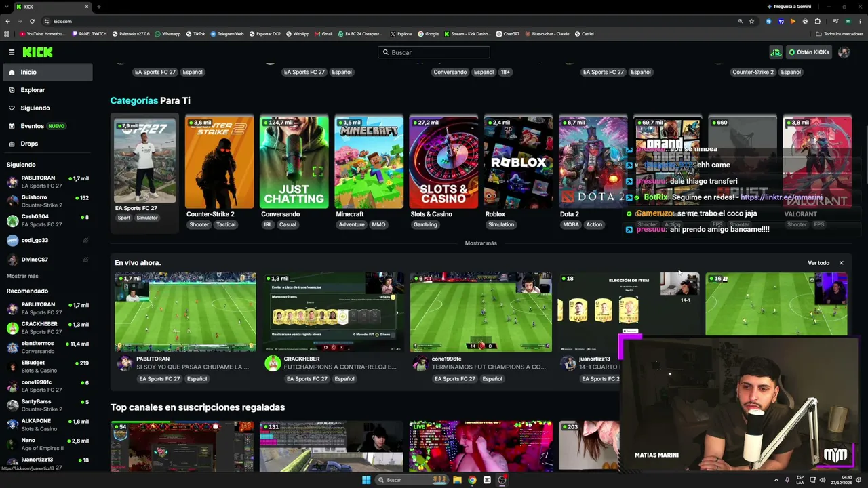Click the Obtén KICKs button

coord(809,52)
